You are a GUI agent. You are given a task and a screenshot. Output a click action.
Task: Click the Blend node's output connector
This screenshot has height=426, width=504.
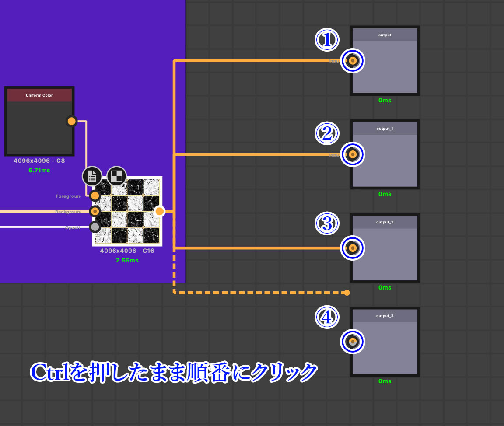[159, 212]
